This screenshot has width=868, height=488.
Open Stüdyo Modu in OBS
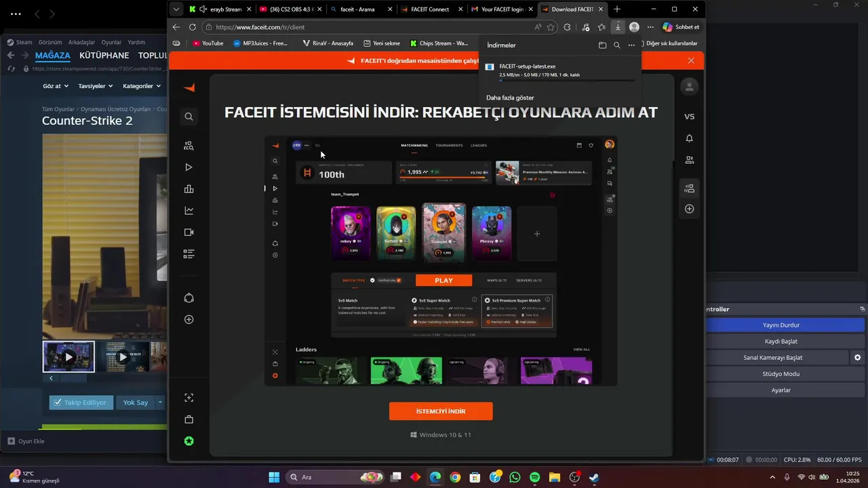click(781, 374)
